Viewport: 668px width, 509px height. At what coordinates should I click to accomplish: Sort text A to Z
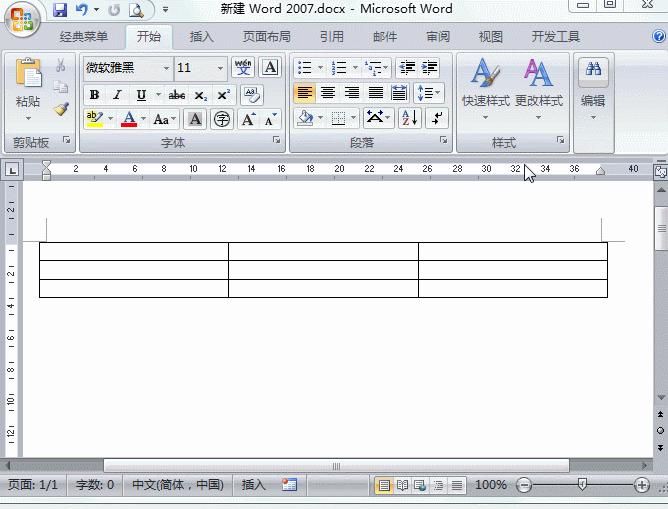click(409, 118)
